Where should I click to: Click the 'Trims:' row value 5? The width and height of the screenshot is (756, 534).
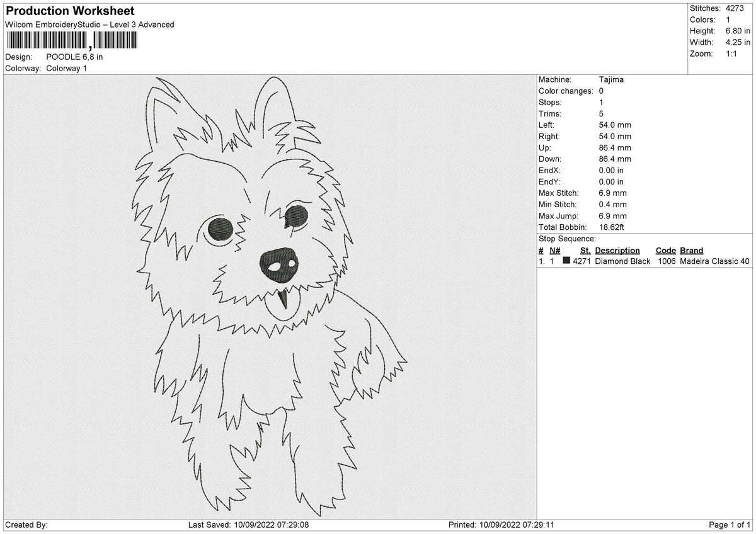point(602,114)
